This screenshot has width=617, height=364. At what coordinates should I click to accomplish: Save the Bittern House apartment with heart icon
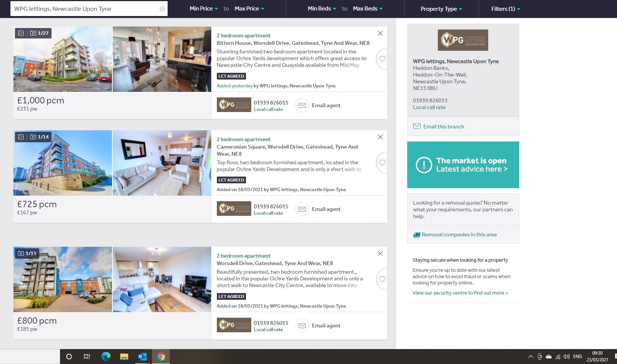382,59
